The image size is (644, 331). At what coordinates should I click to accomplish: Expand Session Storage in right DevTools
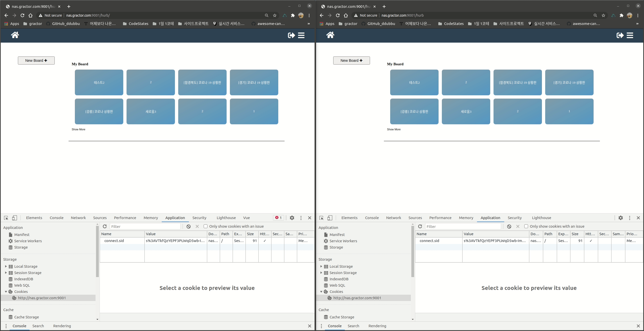[x=321, y=273]
